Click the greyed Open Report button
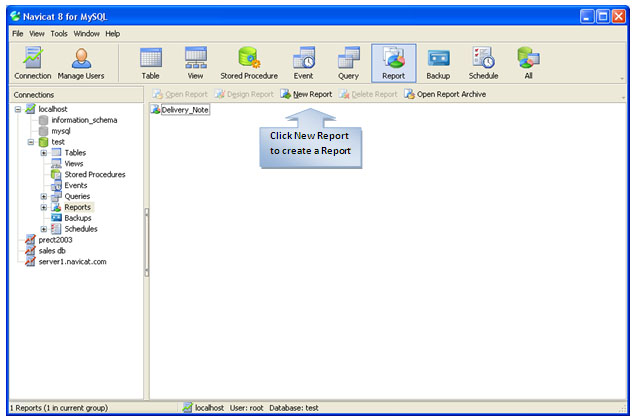This screenshot has height=420, width=634. click(x=180, y=94)
